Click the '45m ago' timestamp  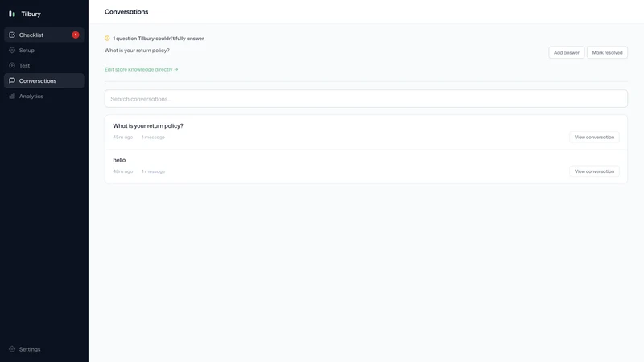(x=123, y=137)
